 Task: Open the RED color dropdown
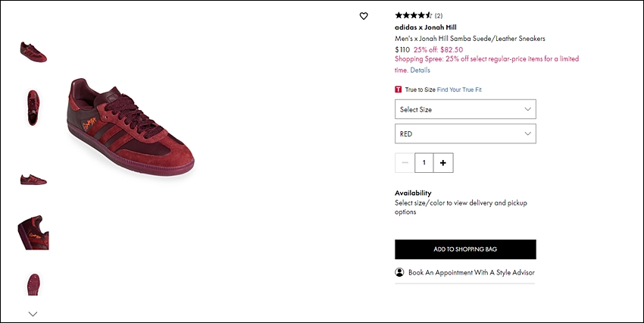pos(465,133)
